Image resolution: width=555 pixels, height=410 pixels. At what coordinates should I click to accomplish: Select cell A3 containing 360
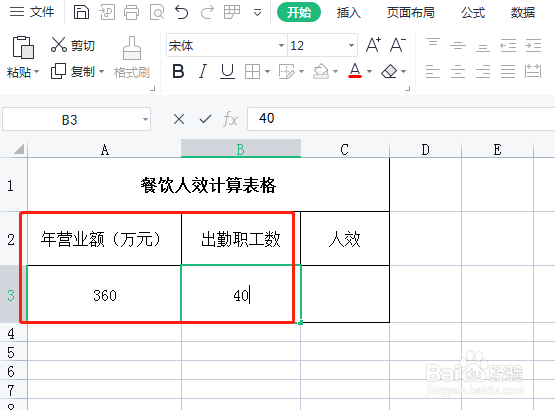[105, 295]
